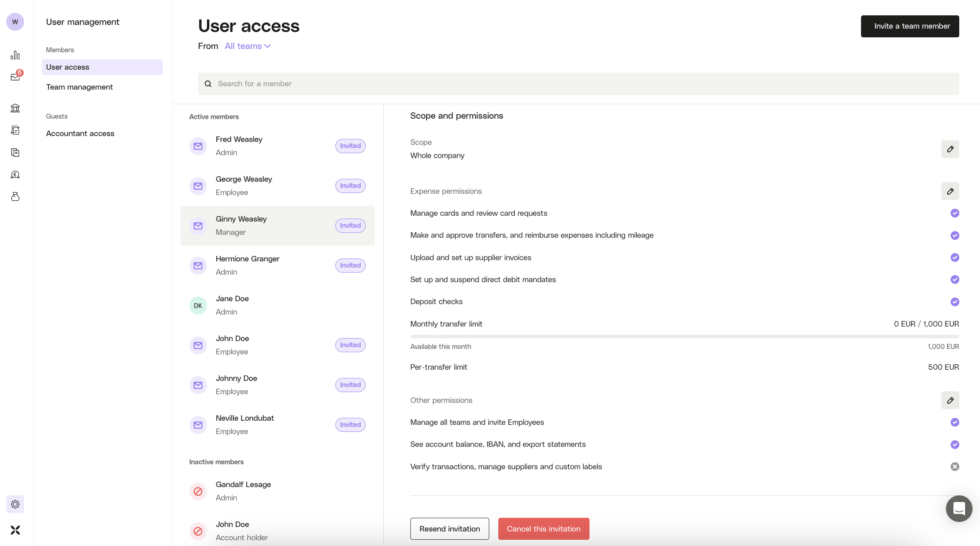The image size is (980, 546).
Task: Open the W account avatar
Action: point(15,22)
